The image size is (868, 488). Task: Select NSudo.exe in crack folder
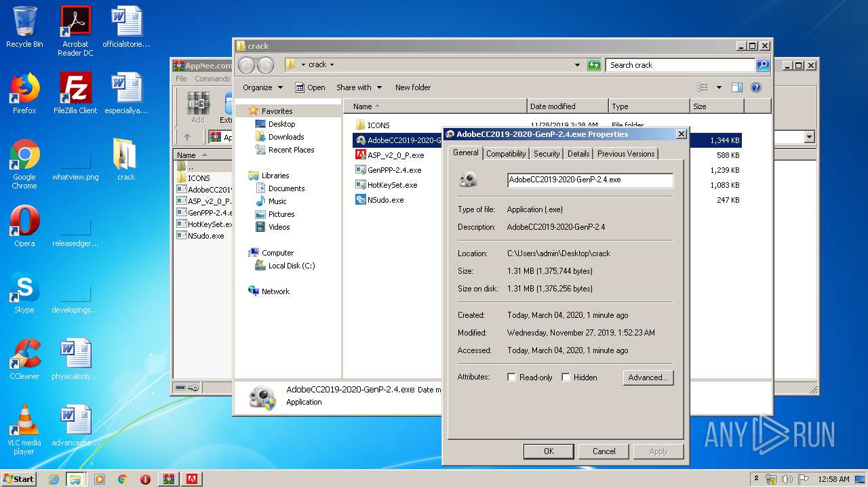[385, 199]
